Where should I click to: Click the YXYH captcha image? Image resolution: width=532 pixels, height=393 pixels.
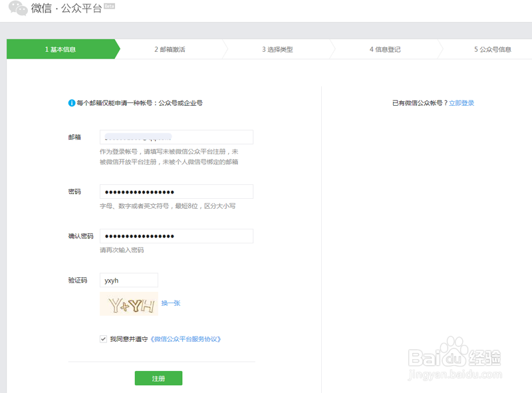[x=129, y=304]
